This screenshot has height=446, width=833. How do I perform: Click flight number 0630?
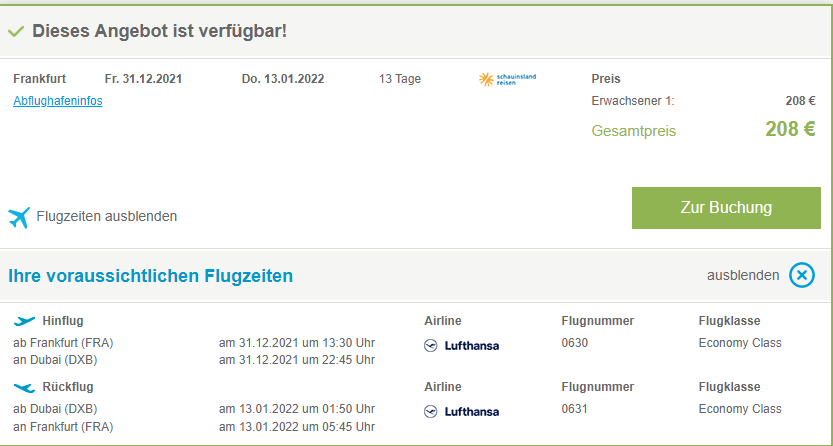(x=575, y=343)
